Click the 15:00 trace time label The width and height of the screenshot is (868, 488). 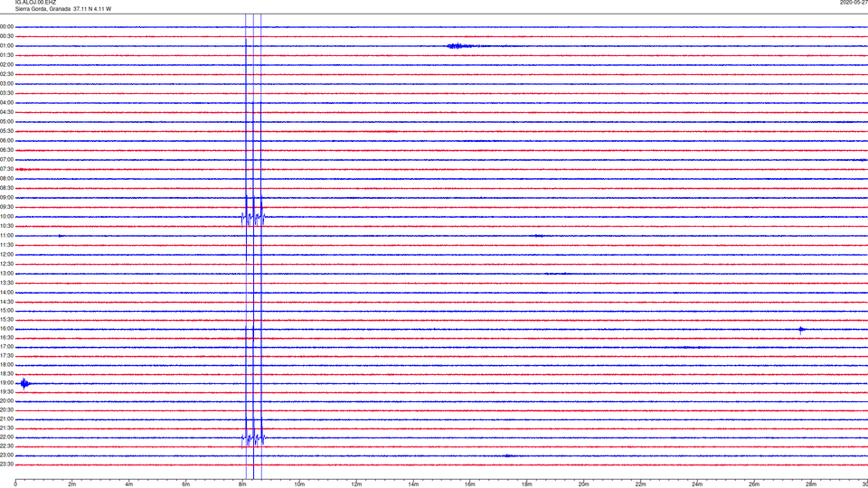(x=6, y=312)
